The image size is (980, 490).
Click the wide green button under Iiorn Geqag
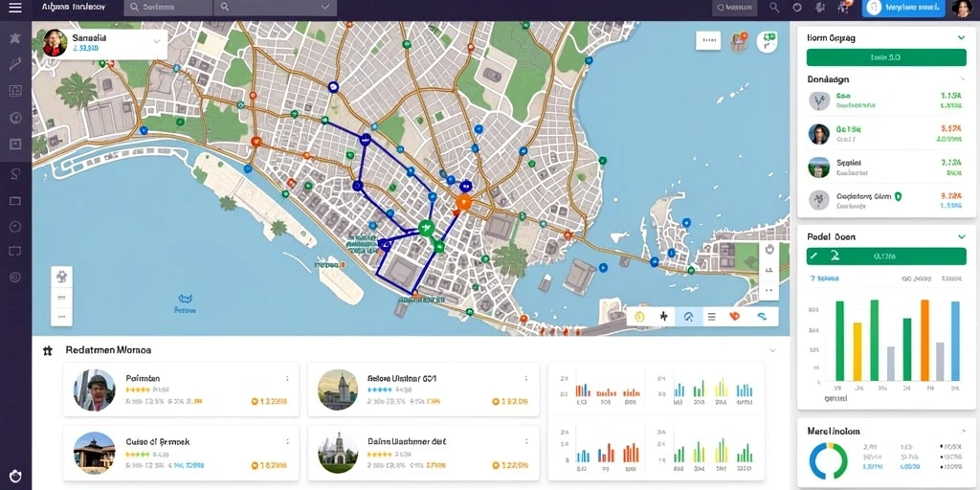pos(886,57)
